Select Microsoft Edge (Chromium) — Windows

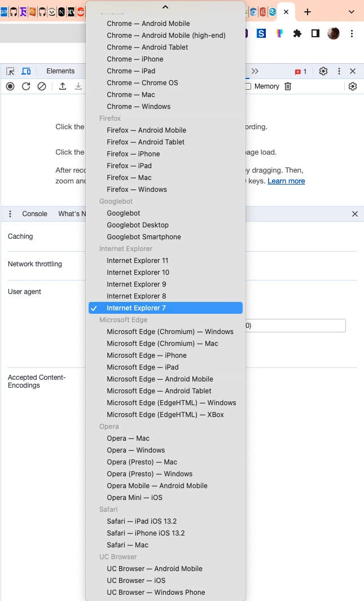[x=165, y=332]
